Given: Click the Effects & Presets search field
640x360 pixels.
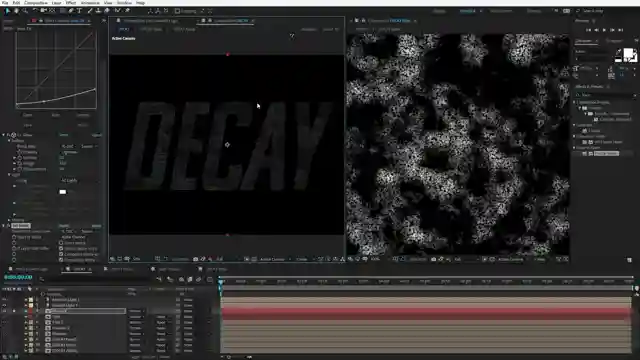Looking at the screenshot, I should 605,95.
